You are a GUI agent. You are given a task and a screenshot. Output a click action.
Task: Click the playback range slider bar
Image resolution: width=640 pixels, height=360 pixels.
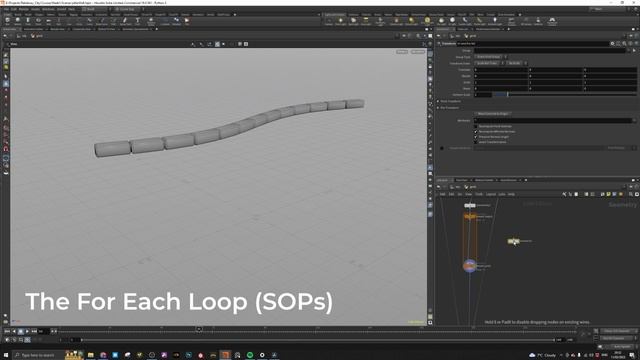[318, 340]
